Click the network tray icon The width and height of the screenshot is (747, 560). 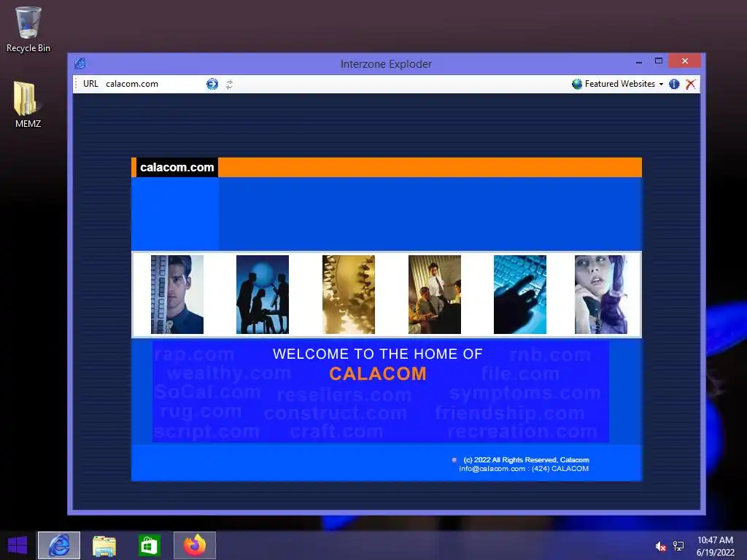click(678, 546)
